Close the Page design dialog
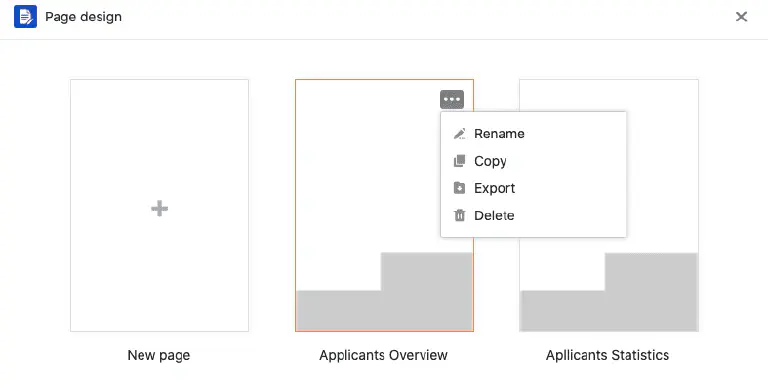The height and width of the screenshot is (388, 768). [x=741, y=17]
